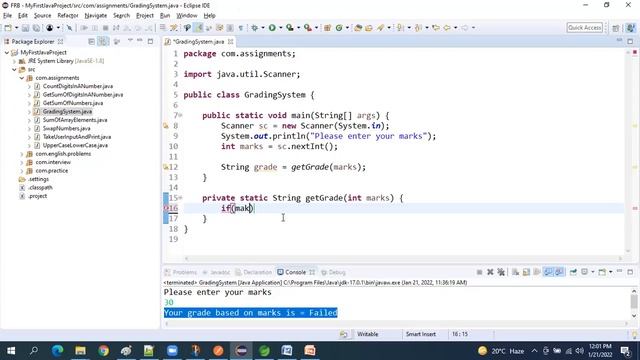Open the Run button dropdown arrow

pyautogui.click(x=280, y=28)
